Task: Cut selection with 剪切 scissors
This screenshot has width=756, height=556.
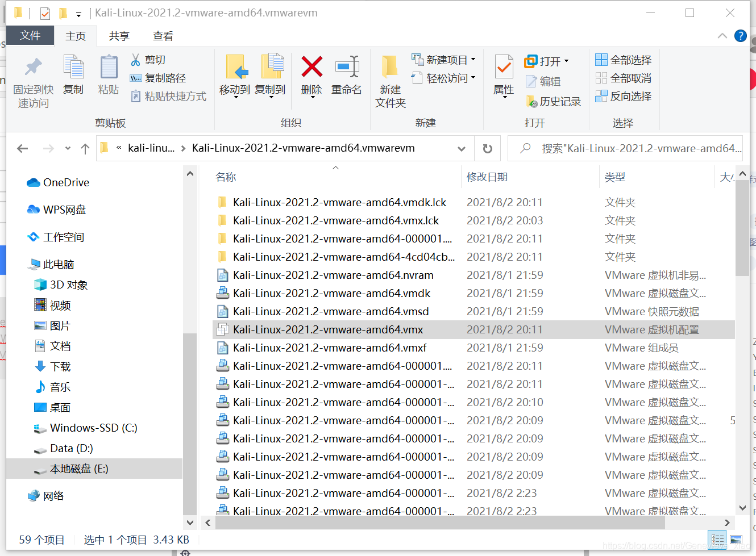Action: point(148,60)
